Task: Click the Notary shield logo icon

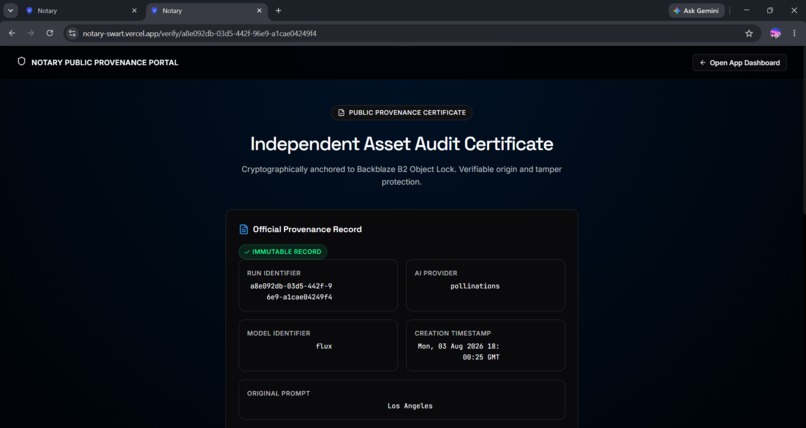Action: 21,62
